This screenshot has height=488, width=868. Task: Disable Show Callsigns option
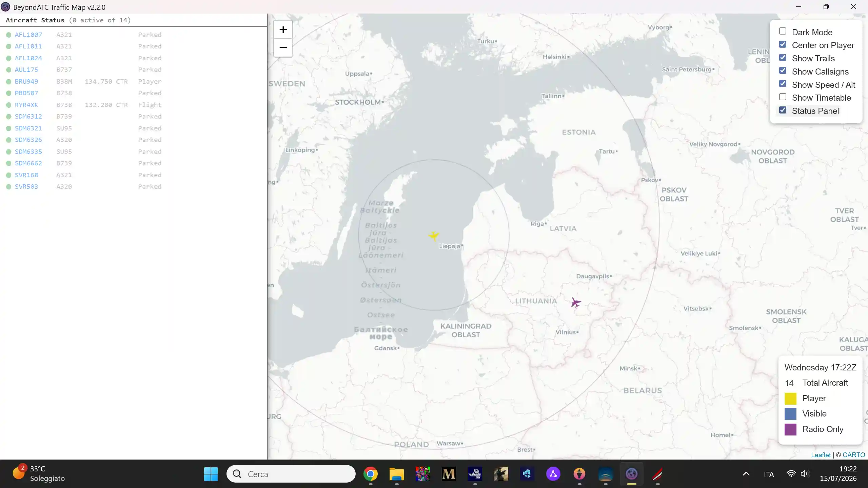click(783, 70)
